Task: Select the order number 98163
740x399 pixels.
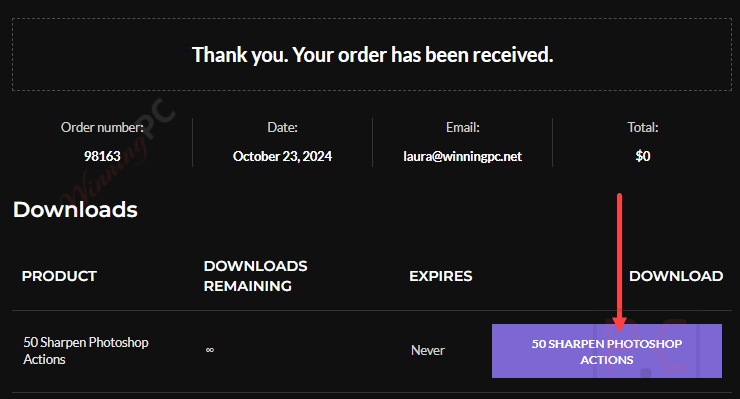Action: point(102,156)
